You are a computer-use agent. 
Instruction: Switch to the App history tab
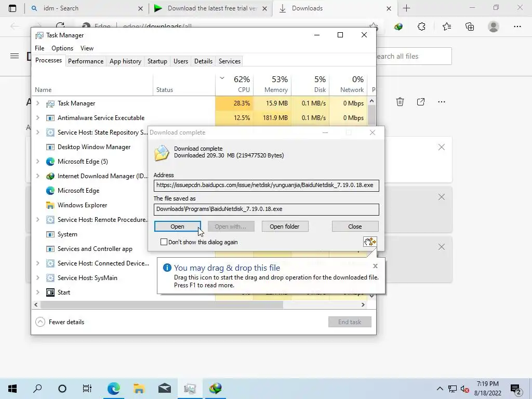(125, 61)
